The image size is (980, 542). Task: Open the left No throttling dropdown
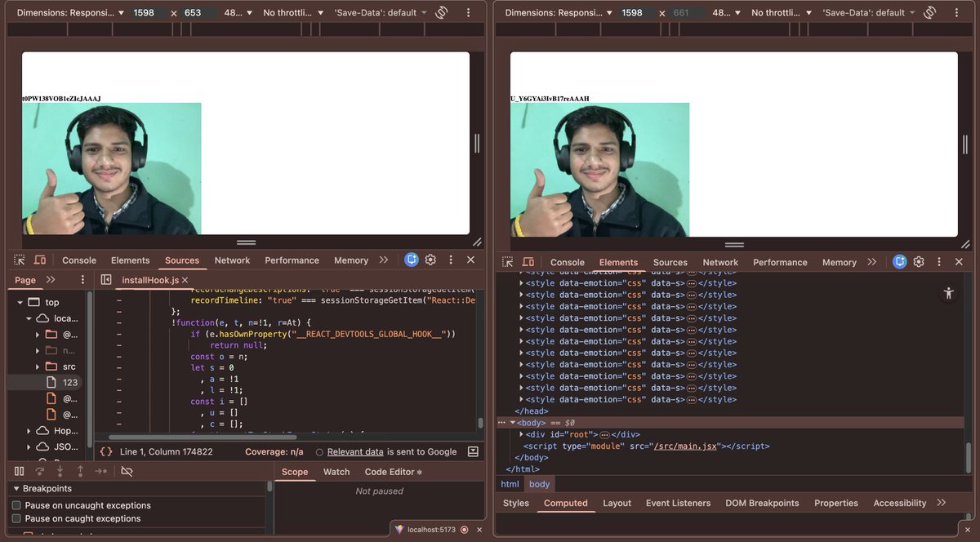294,13
